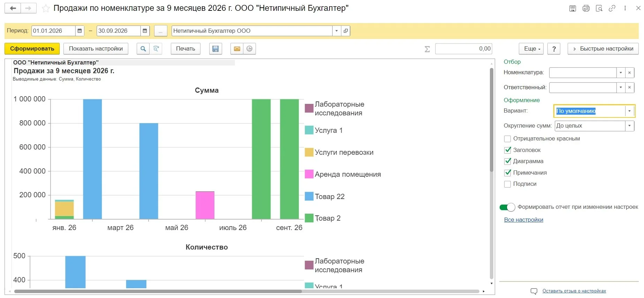Viewport: 644px width, 298px height.
Task: Go back with the left arrow button
Action: 13,8
